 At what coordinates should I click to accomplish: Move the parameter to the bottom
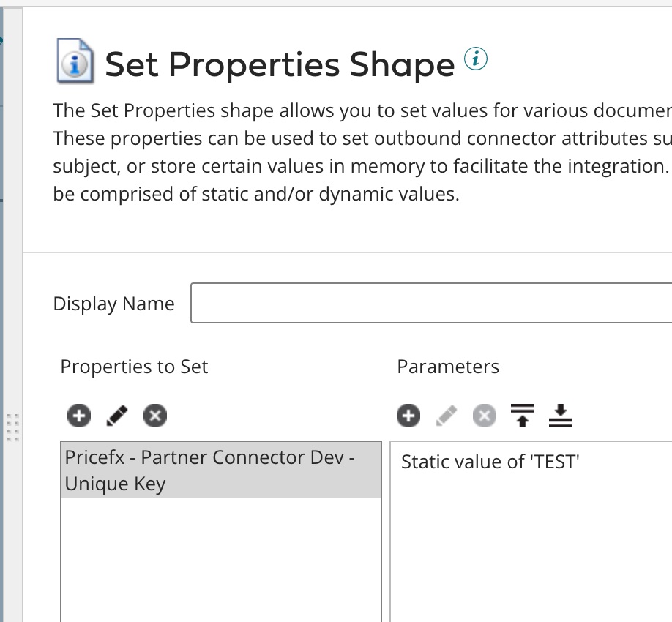pos(560,416)
